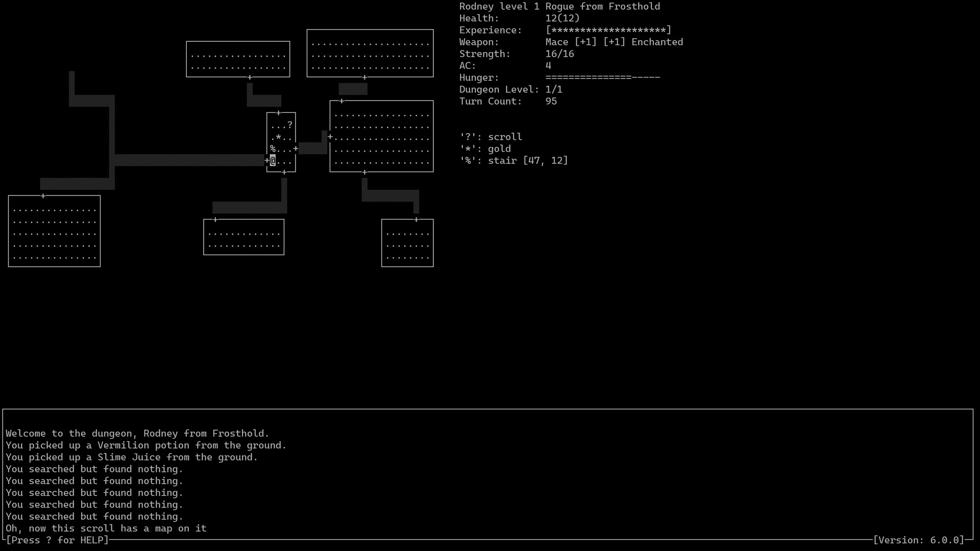Click the * gold symbol on the map
This screenshot has width=980, height=551.
[x=278, y=137]
